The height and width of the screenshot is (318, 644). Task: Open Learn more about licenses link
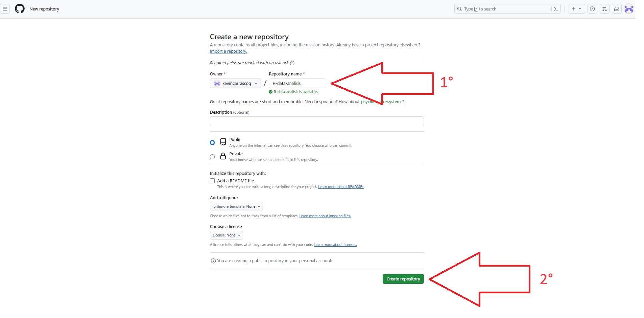(x=335, y=245)
